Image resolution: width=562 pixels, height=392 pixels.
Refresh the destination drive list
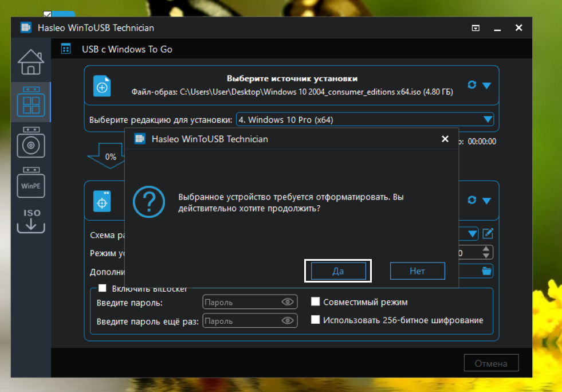click(x=471, y=200)
